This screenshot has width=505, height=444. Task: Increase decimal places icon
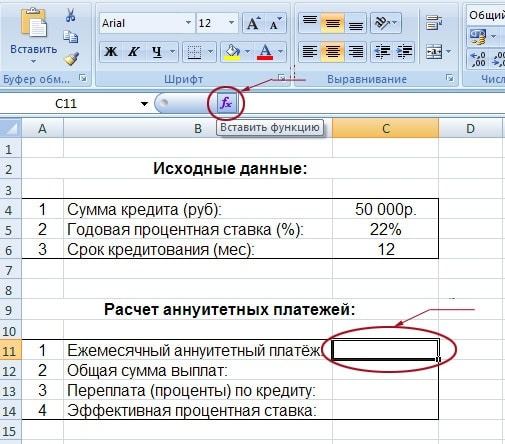tap(478, 59)
